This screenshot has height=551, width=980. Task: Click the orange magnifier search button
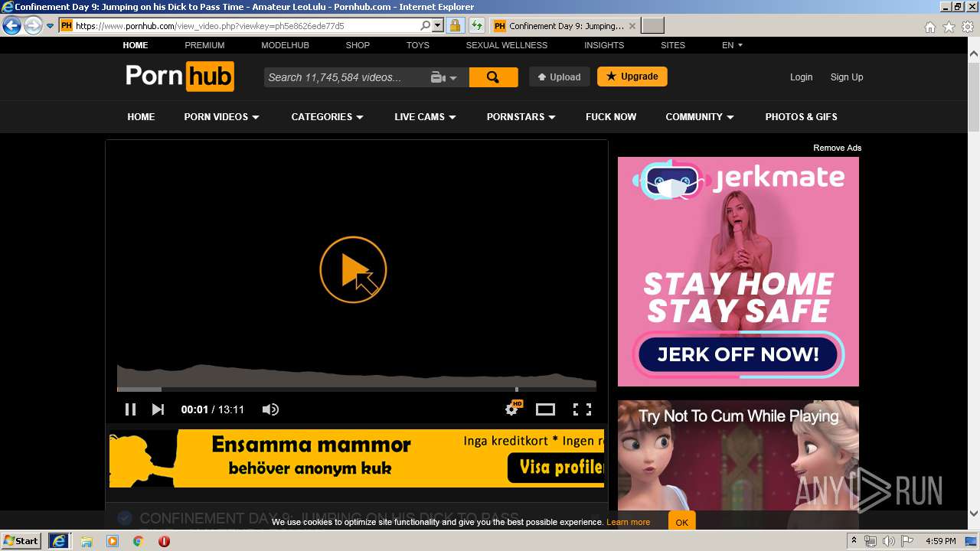click(493, 77)
